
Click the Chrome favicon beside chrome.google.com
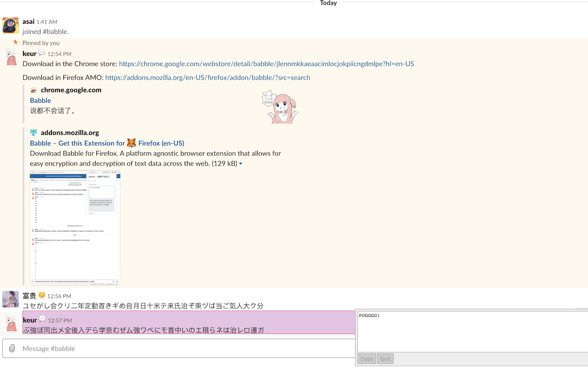point(34,90)
